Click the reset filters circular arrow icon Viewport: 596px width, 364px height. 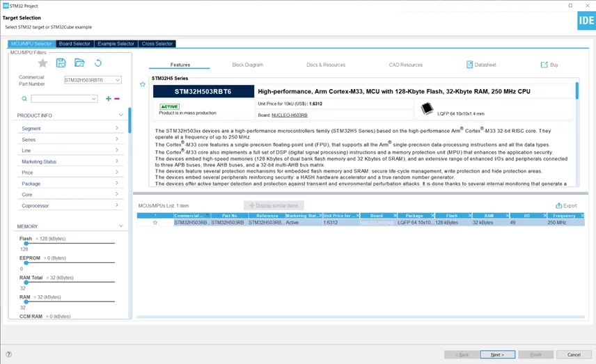pos(97,63)
